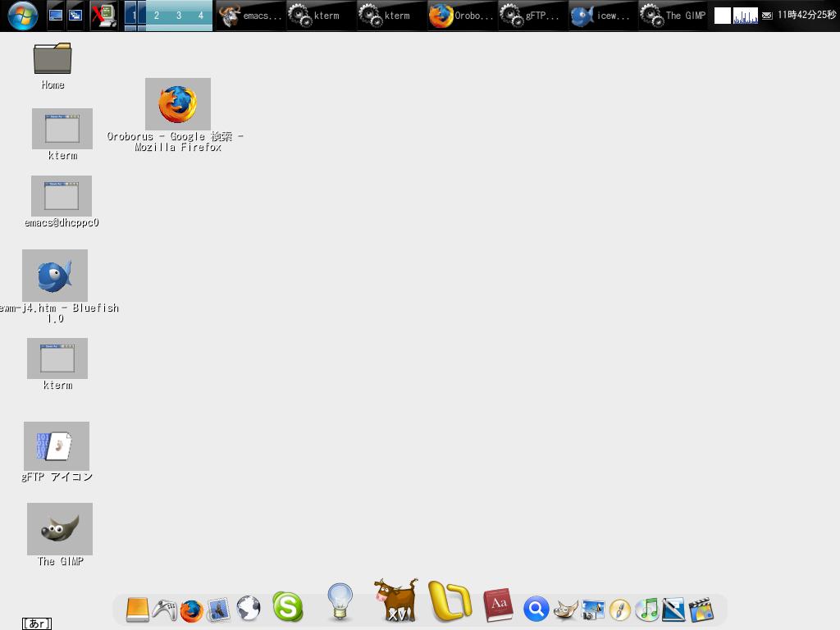Select The GIMP task in taskbar
840x630 pixels.
click(673, 16)
